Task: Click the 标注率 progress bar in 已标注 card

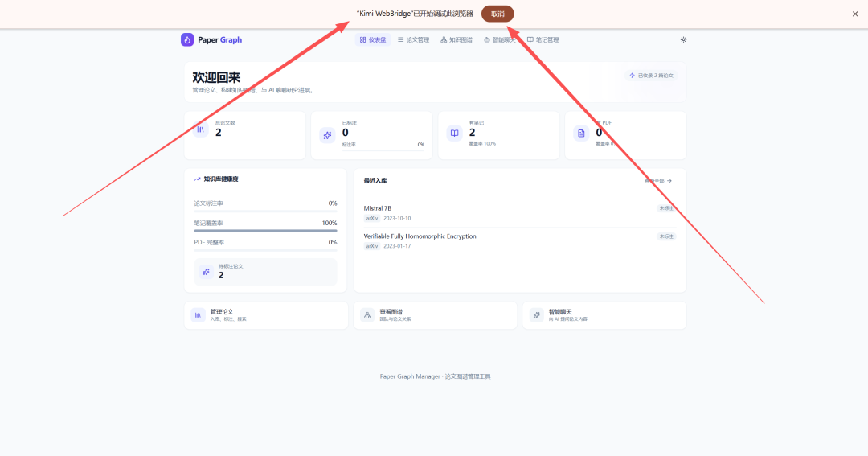Action: pos(383,150)
